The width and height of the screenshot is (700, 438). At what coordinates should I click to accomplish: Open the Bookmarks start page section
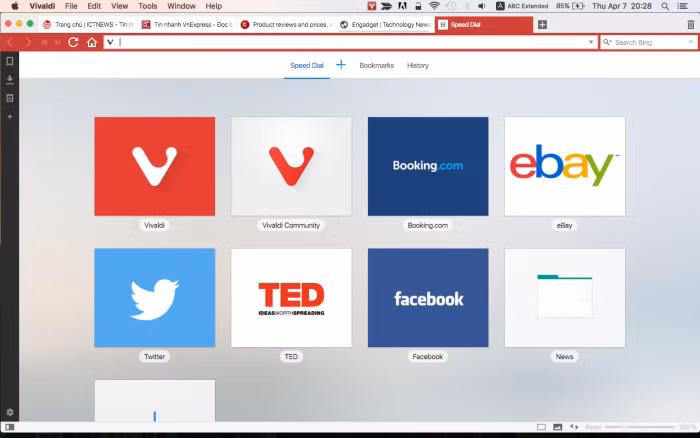pos(377,65)
